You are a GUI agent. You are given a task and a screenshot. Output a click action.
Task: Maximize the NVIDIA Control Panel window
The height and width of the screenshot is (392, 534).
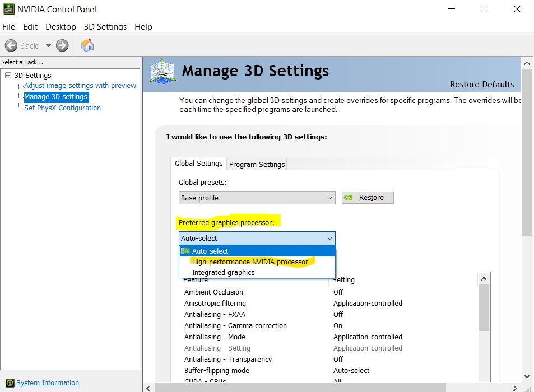click(484, 9)
